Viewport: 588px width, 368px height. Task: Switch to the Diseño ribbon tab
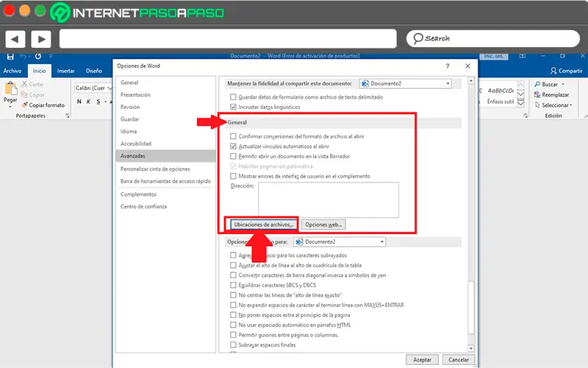(94, 71)
